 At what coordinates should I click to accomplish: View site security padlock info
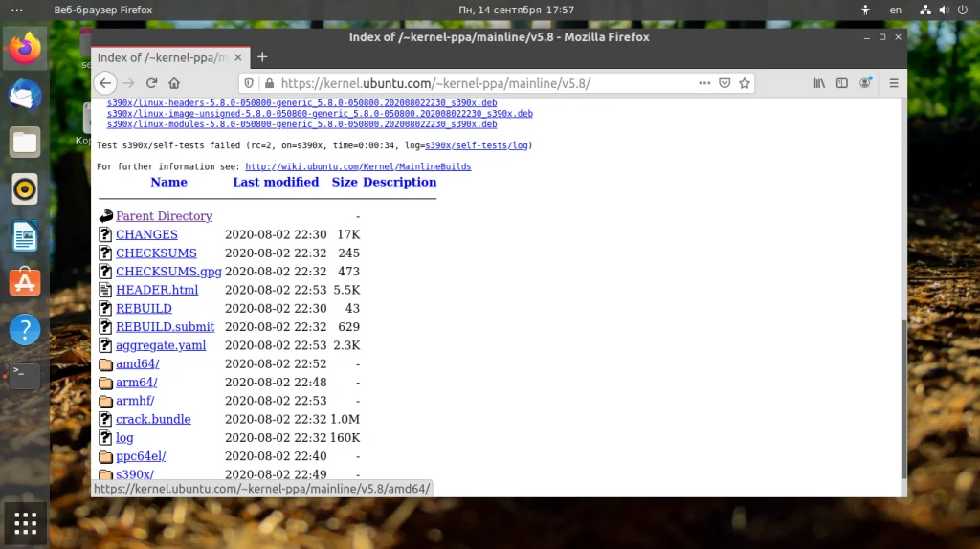coord(269,83)
